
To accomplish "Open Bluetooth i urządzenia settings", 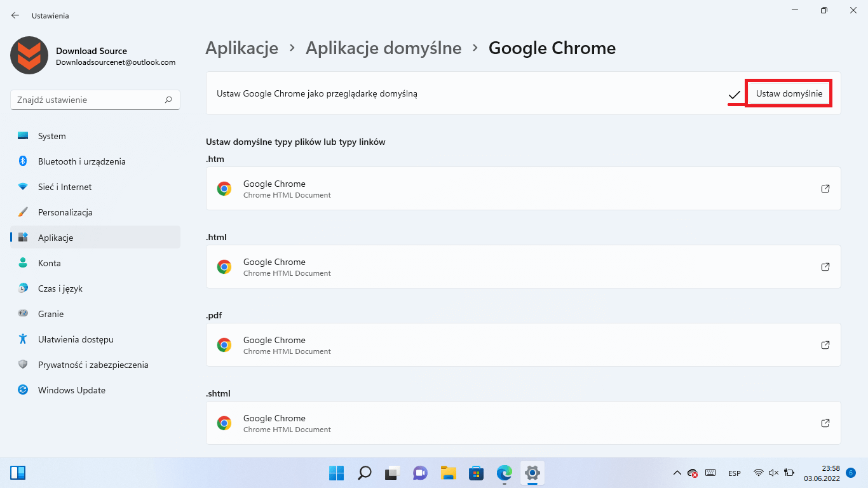I will tap(95, 161).
